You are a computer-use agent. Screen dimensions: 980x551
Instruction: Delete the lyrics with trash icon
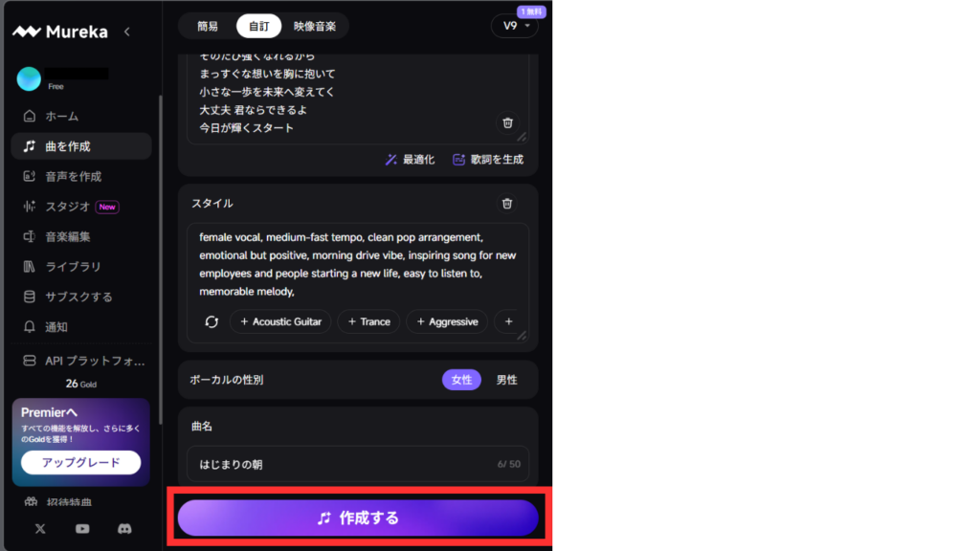(x=507, y=122)
